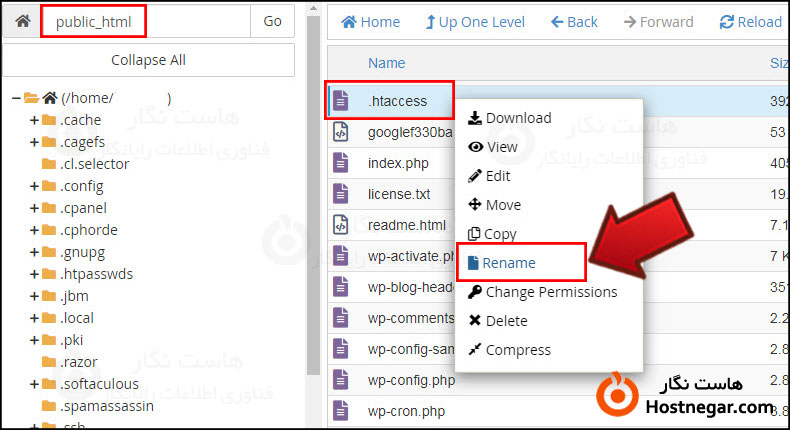Select the index.php file icon
The width and height of the screenshot is (790, 430).
pyautogui.click(x=341, y=163)
